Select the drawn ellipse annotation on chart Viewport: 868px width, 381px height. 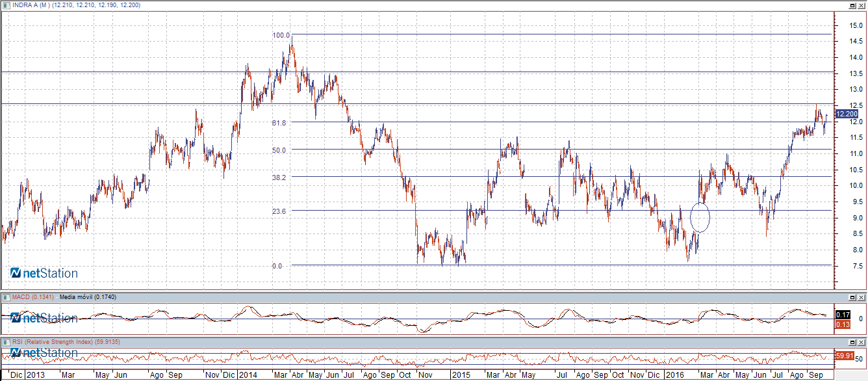point(700,217)
